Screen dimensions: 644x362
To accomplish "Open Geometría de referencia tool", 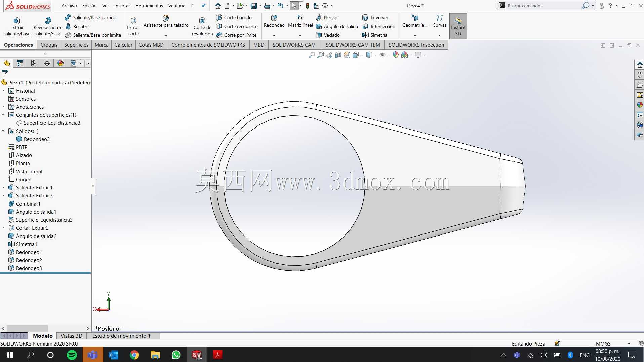I will click(415, 21).
